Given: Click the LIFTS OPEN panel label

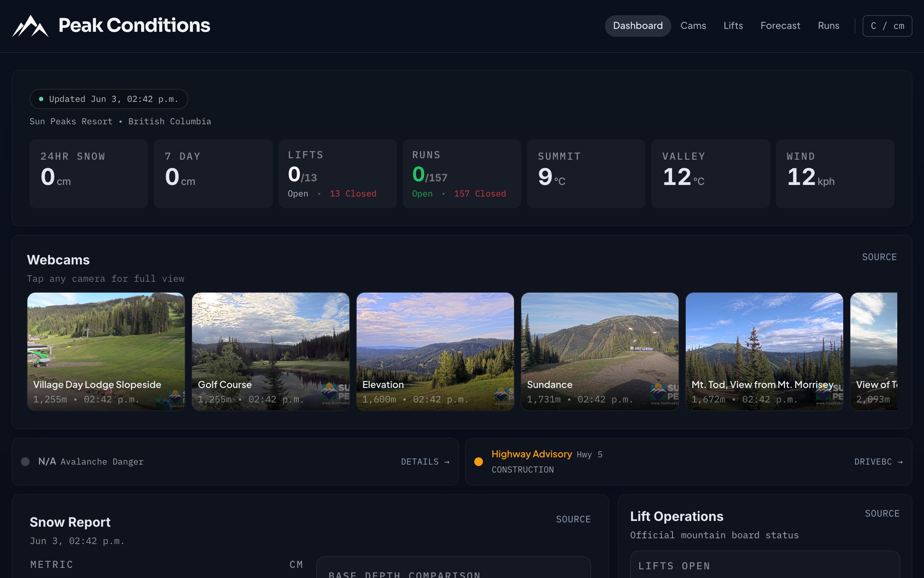Looking at the screenshot, I should tap(674, 566).
